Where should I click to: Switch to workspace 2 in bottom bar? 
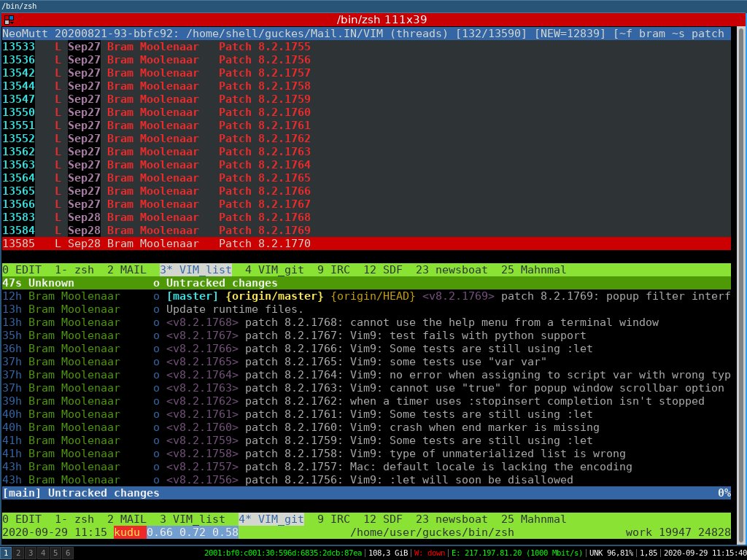click(x=18, y=553)
